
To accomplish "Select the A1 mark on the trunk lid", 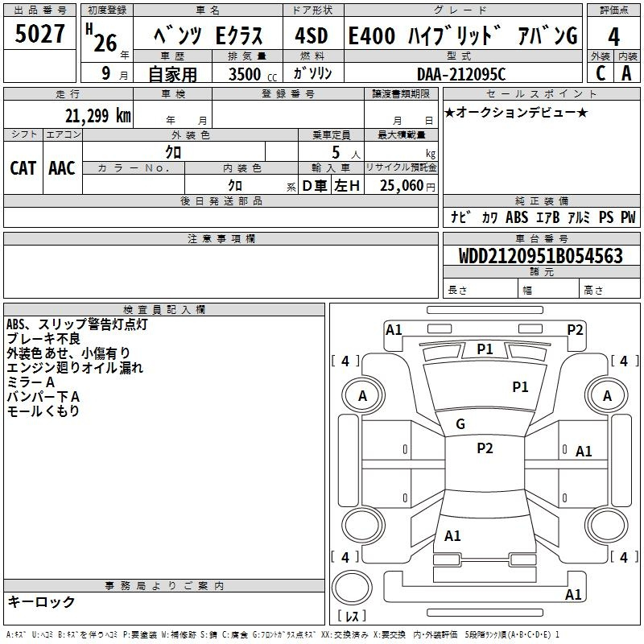I will (452, 536).
